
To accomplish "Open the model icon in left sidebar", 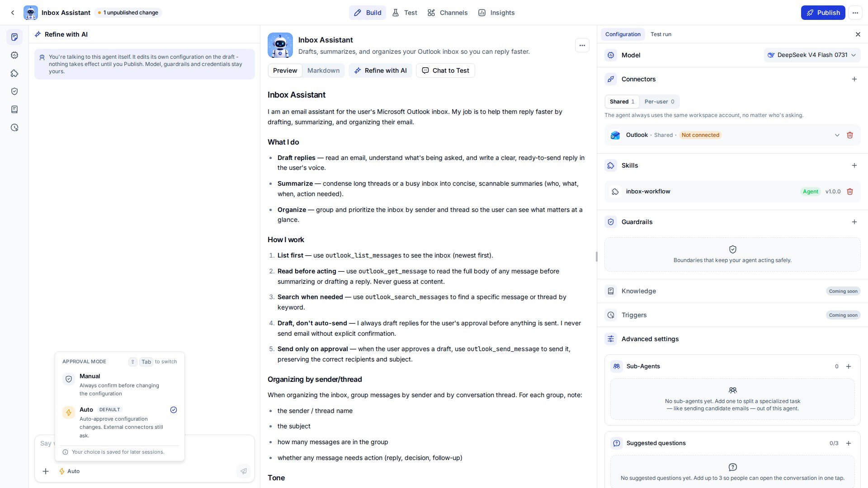I will coord(14,55).
